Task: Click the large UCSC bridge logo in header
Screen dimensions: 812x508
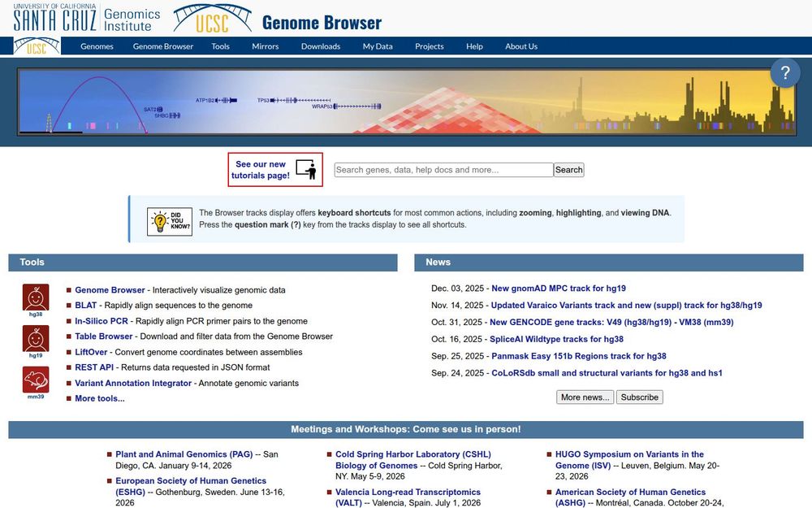Action: point(212,19)
